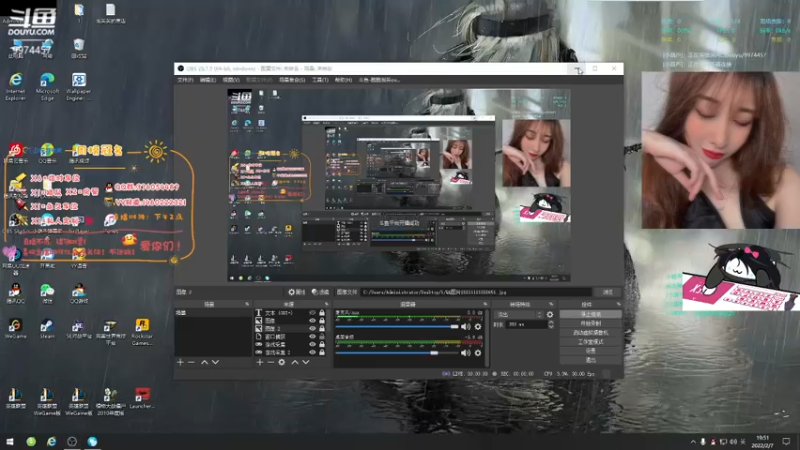Select the 窗口捕获 source row
Viewport: 800px width, 450px height.
[x=291, y=337]
